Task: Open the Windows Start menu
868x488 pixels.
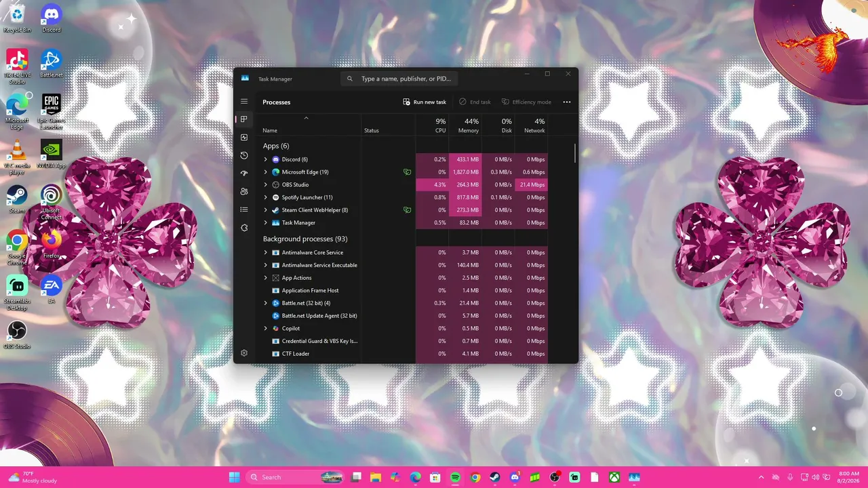Action: [234, 477]
